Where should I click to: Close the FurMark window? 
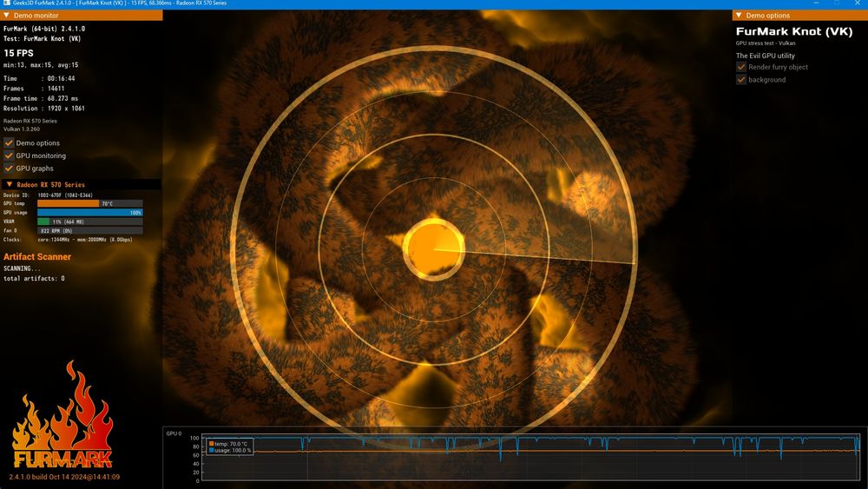click(858, 3)
